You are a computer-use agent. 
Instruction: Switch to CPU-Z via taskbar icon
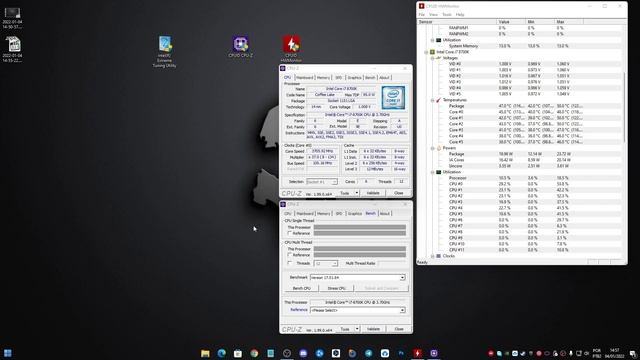click(x=434, y=353)
